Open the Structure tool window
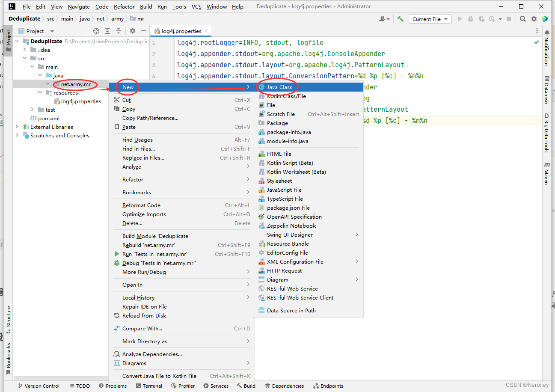 pyautogui.click(x=9, y=319)
